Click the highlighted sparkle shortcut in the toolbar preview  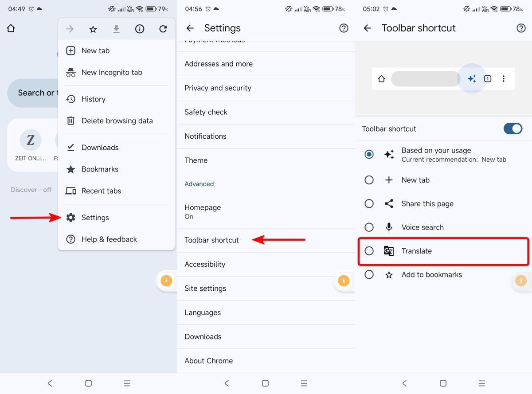(x=472, y=78)
